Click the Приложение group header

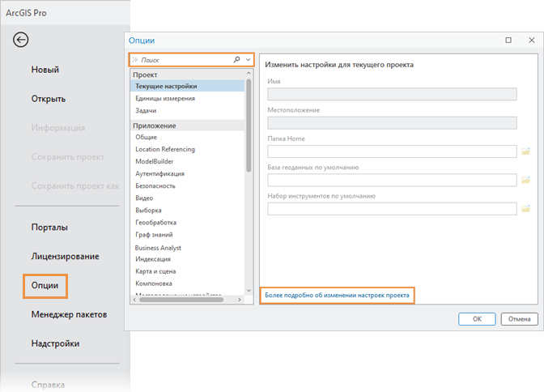pyautogui.click(x=187, y=126)
